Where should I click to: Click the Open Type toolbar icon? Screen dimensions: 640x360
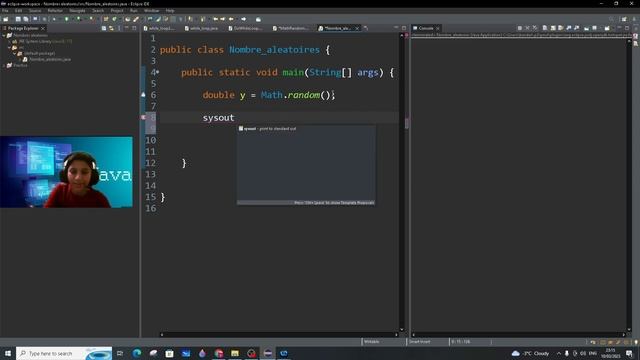(x=127, y=19)
